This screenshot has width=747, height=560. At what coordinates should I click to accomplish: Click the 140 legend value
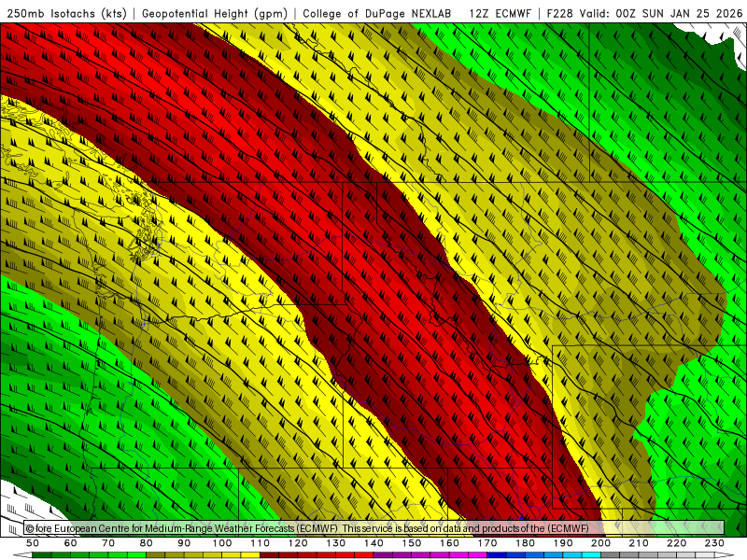373,543
